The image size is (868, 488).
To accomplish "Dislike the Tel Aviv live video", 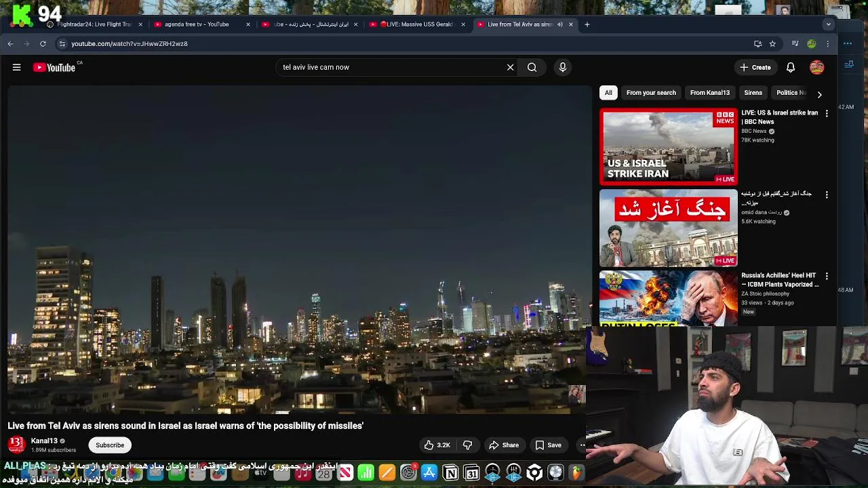I will pyautogui.click(x=467, y=445).
